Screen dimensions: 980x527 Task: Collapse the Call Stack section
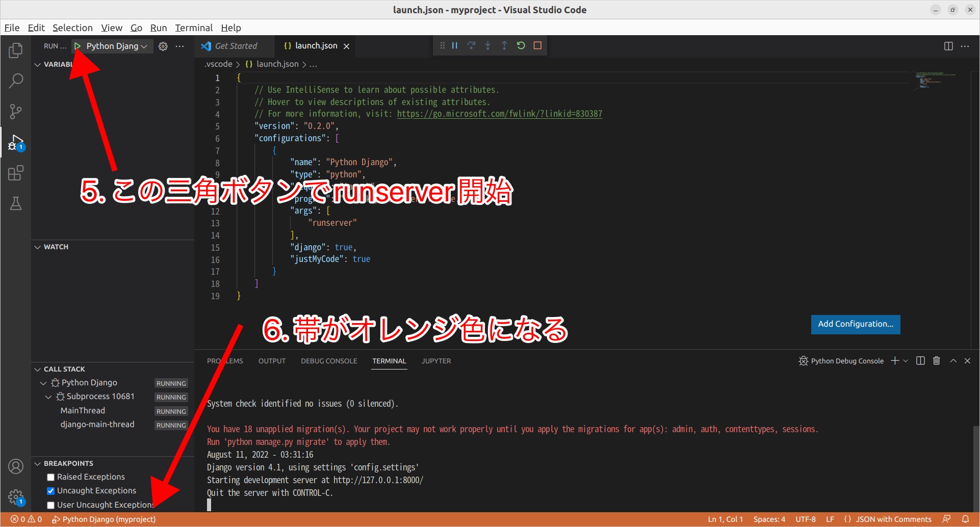coord(37,368)
